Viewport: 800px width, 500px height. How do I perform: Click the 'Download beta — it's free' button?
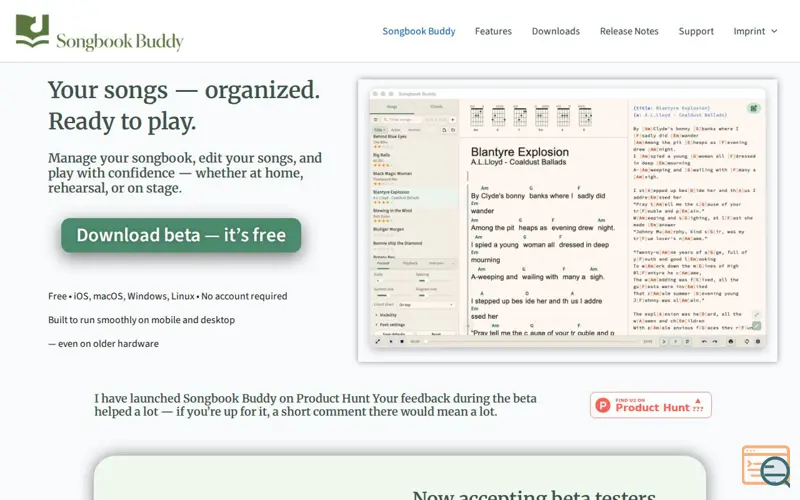[x=181, y=235]
